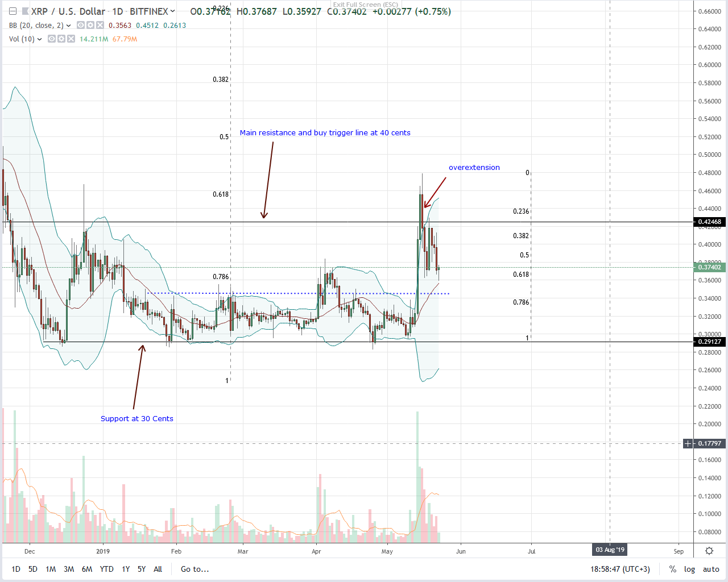
Task: Open the Go to... date dialog
Action: (x=195, y=569)
